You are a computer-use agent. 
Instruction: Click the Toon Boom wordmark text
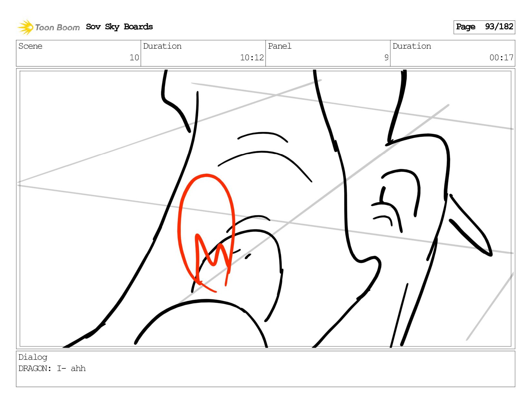[x=57, y=27]
